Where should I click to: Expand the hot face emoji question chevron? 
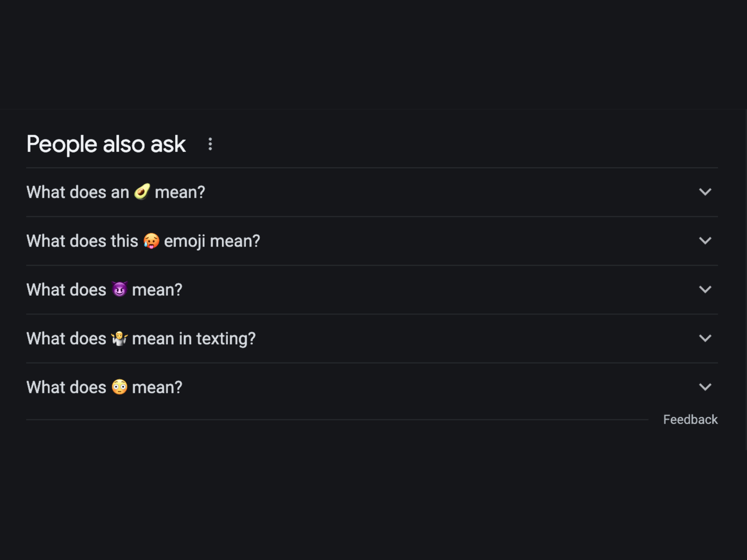pyautogui.click(x=705, y=241)
